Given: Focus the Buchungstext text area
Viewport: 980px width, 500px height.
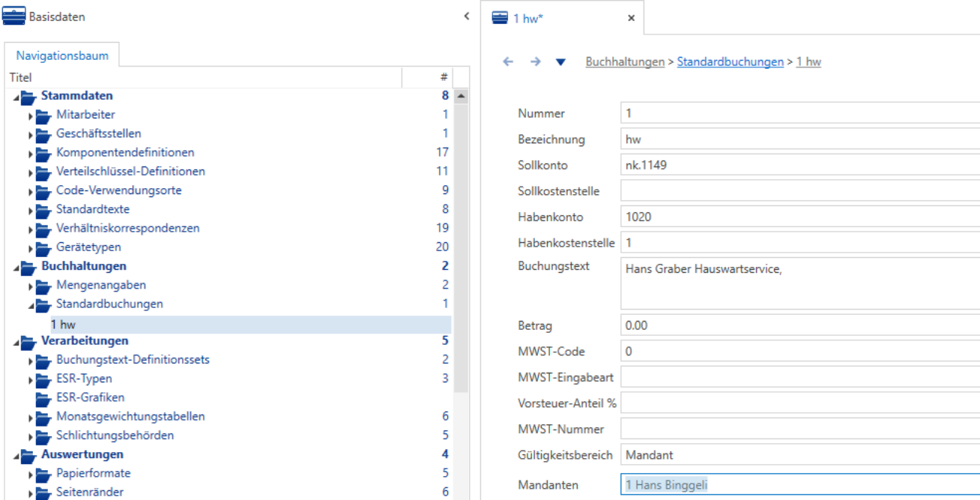Looking at the screenshot, I should coord(800,284).
